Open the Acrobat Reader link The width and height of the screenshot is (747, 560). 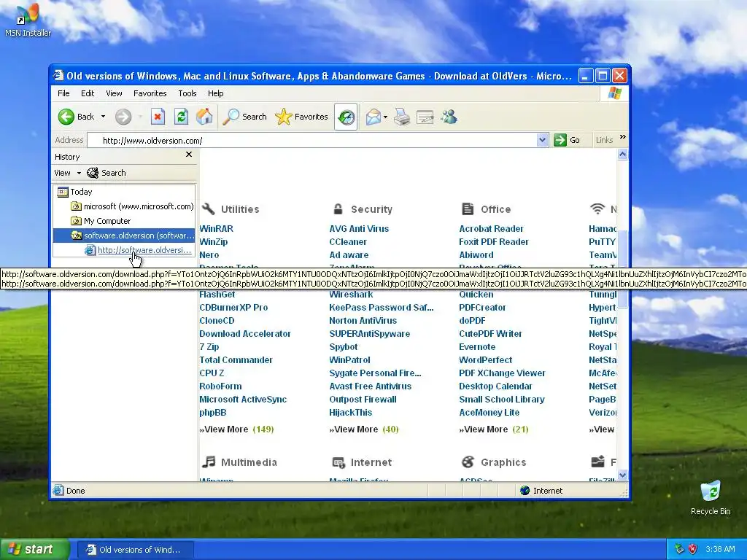click(x=491, y=228)
